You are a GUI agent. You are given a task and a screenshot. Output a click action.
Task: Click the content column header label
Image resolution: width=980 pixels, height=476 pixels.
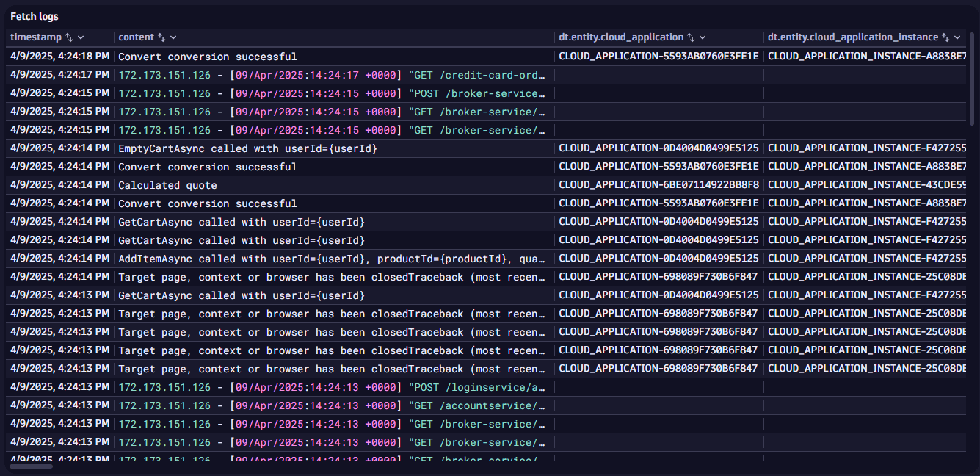pos(137,37)
